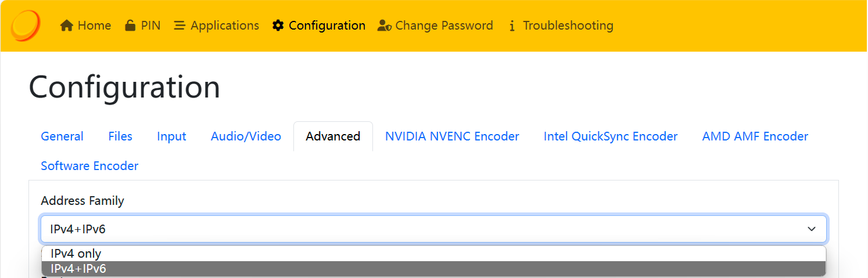
Task: Click the Configuration gear icon
Action: coord(278,26)
